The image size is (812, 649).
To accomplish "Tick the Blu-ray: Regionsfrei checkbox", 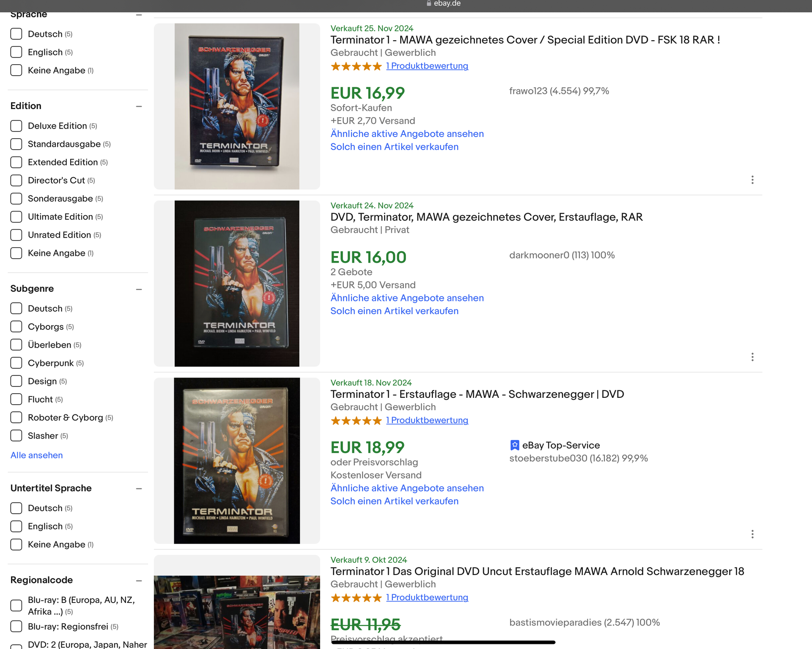I will click(16, 627).
